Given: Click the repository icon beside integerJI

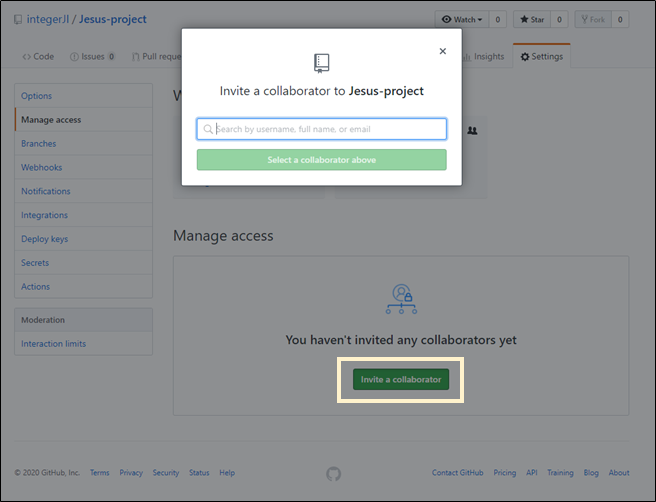Looking at the screenshot, I should coord(18,20).
